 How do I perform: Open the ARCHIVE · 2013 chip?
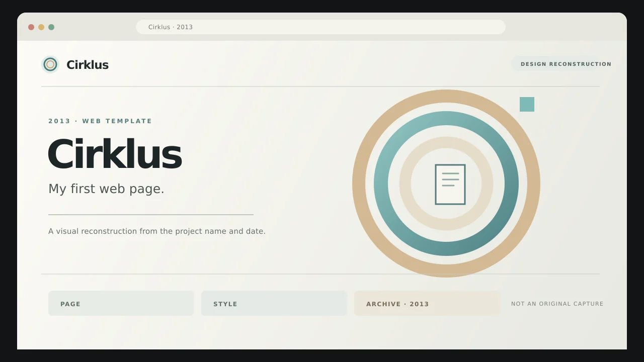click(x=427, y=303)
